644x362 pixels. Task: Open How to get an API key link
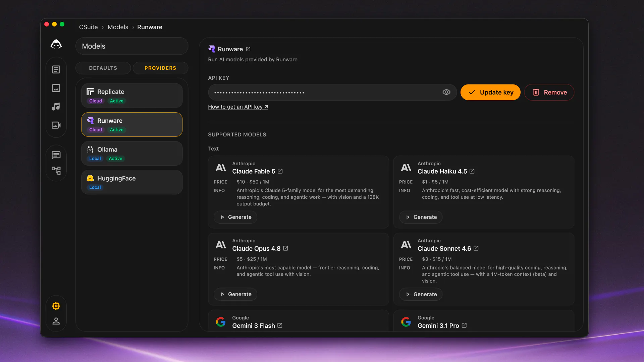point(238,107)
